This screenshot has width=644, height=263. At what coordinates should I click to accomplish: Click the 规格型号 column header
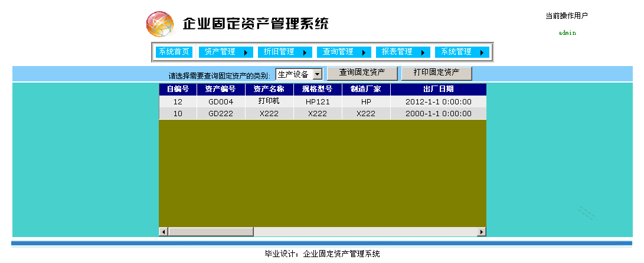coord(318,89)
